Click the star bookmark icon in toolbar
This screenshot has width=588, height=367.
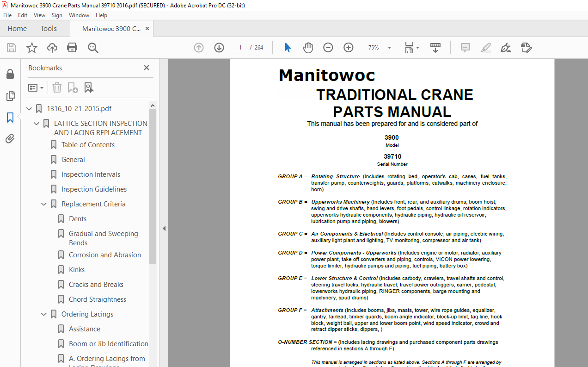(31, 48)
